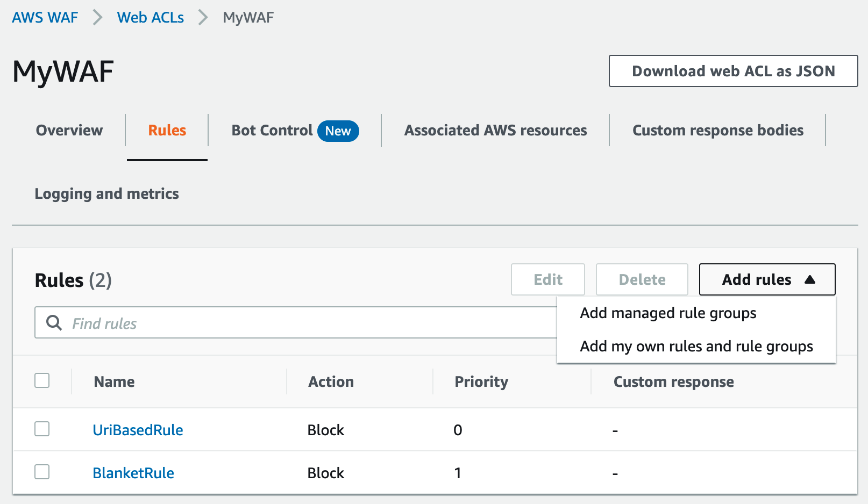
Task: Open the Logging and metrics tab
Action: (x=106, y=193)
